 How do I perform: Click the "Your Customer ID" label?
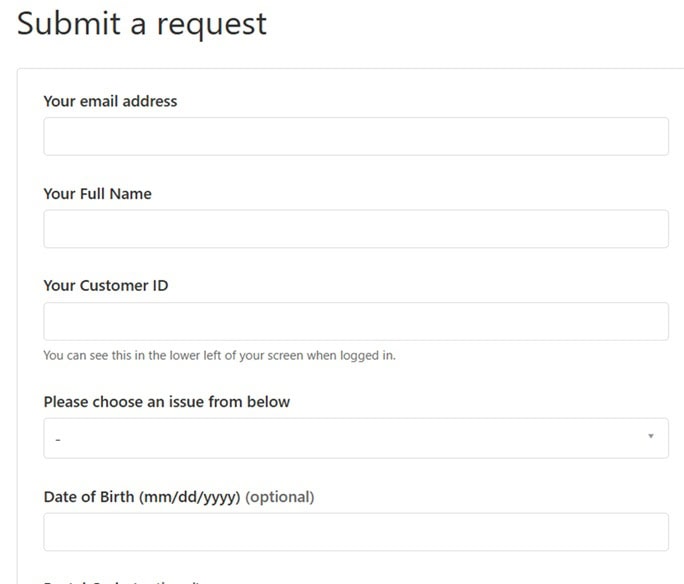pos(105,286)
